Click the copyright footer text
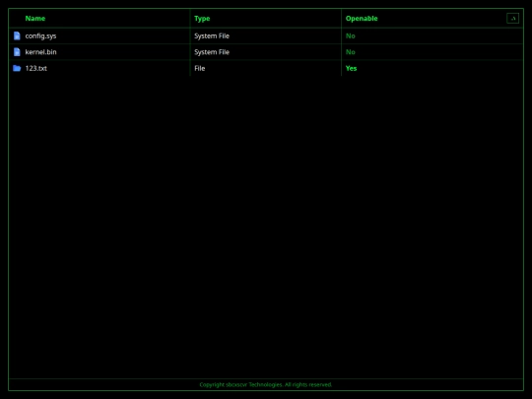 point(266,384)
